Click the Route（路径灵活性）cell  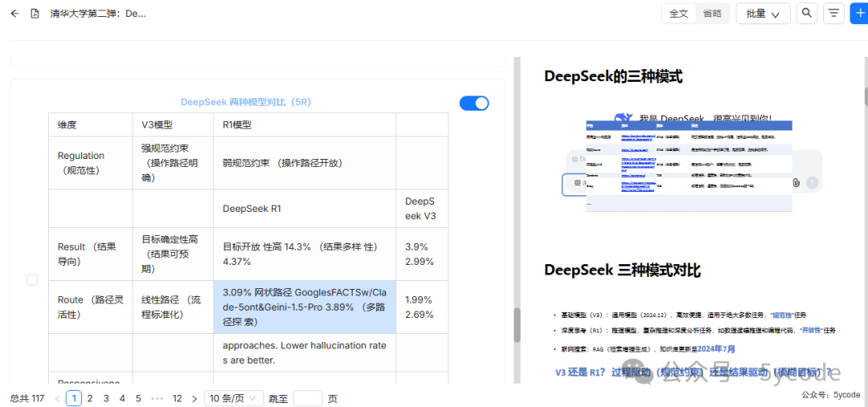[x=90, y=307]
